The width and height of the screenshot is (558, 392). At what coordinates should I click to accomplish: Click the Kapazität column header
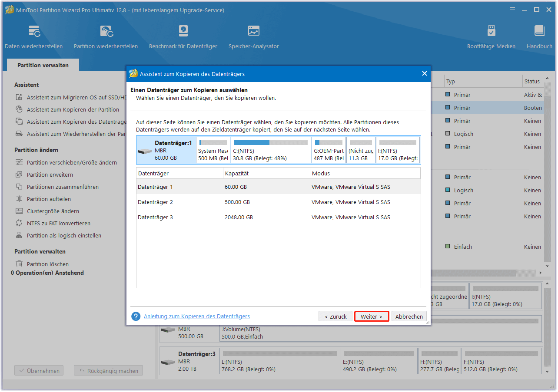pos(266,173)
